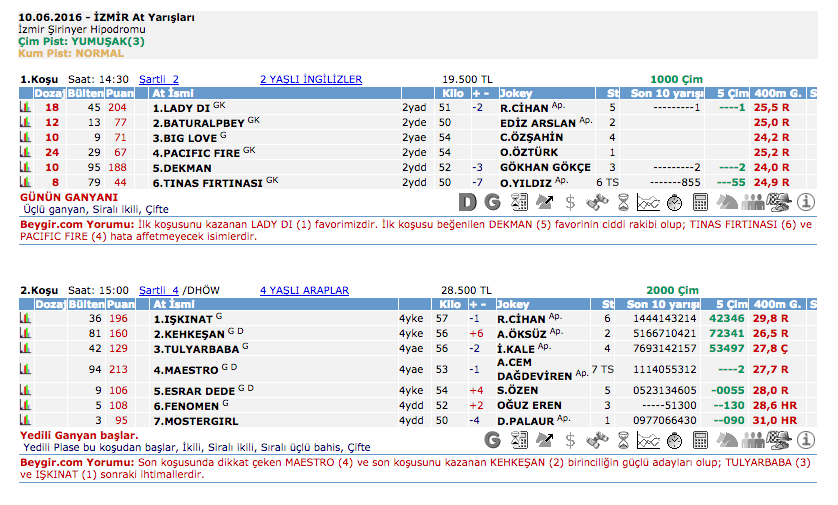Viewport: 838px width, 505px height.
Task: Click the hourglass icon in race 2 toolbar
Action: click(x=622, y=439)
